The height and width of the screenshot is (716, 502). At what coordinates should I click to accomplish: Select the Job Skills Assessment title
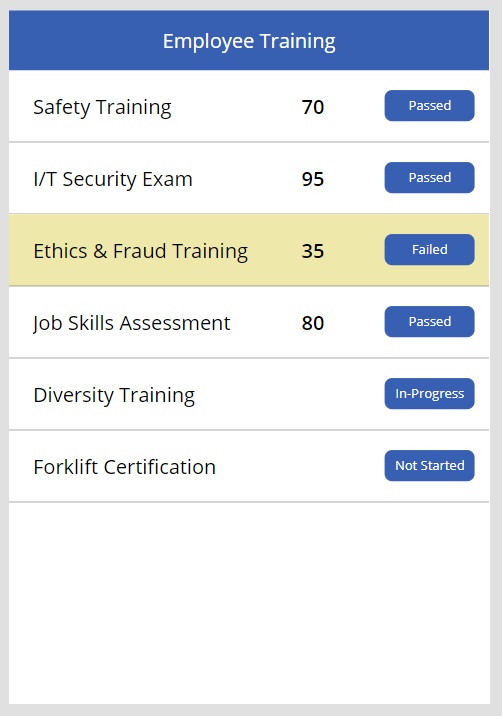pos(132,323)
